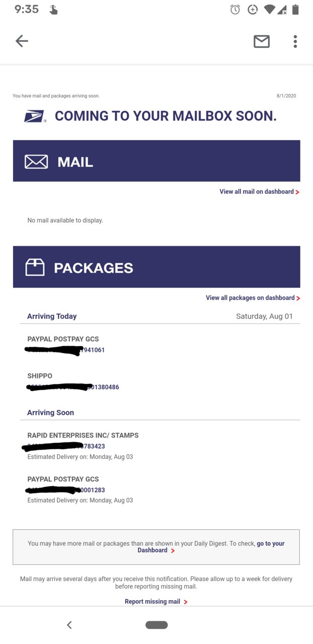Tap the back arrow icon
Image resolution: width=313 pixels, height=644 pixels.
(x=22, y=41)
